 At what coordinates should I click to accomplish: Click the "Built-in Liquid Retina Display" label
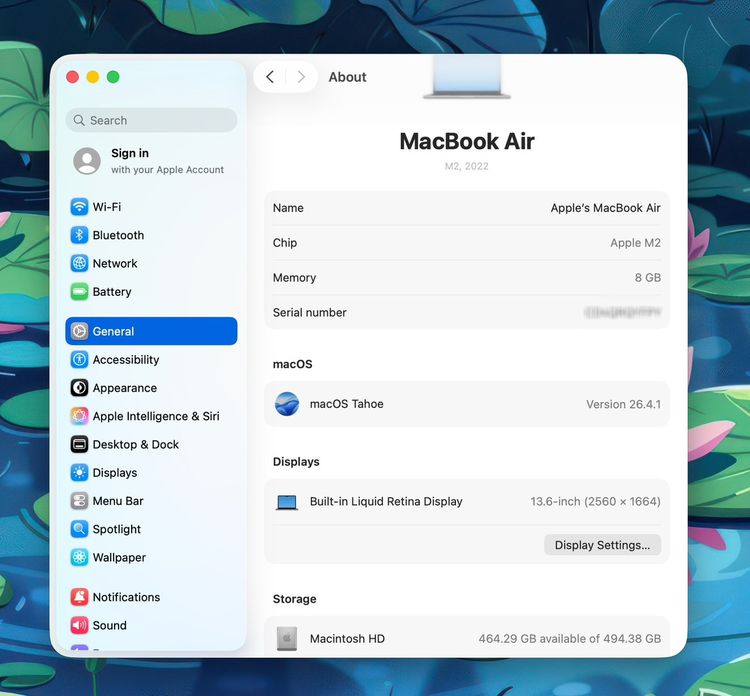pyautogui.click(x=386, y=501)
